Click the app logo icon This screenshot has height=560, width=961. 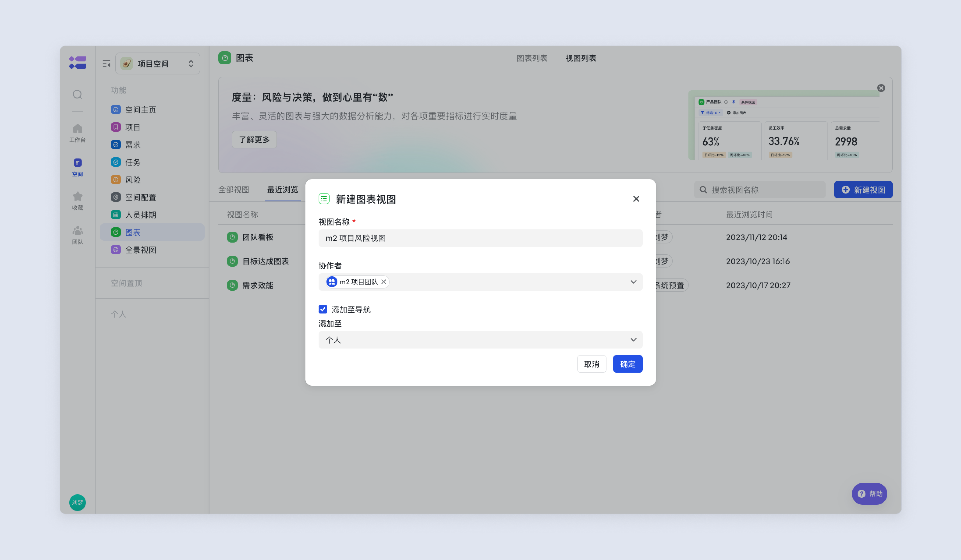pos(77,63)
